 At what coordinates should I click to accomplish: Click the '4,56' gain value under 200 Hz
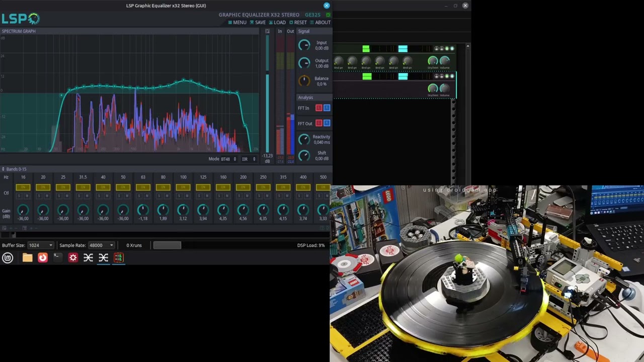243,219
